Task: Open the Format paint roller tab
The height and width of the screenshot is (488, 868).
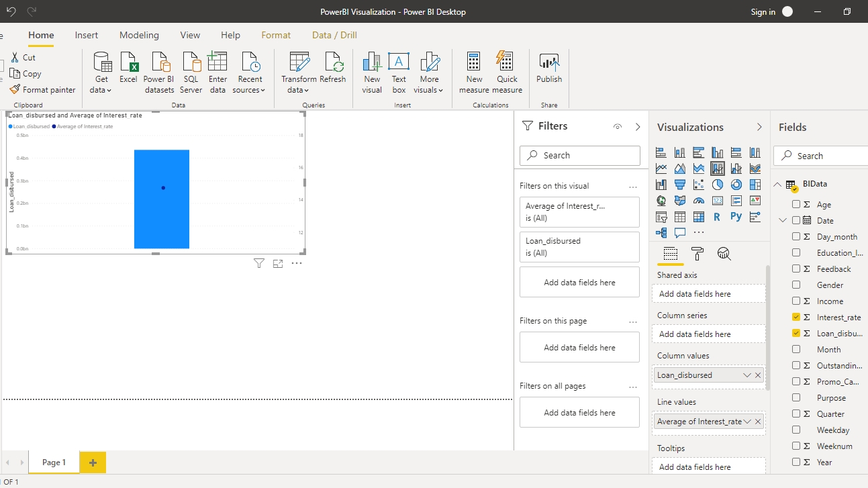Action: click(697, 254)
